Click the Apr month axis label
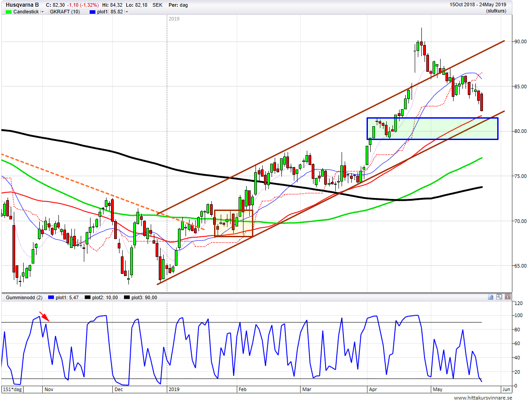 coord(373,389)
